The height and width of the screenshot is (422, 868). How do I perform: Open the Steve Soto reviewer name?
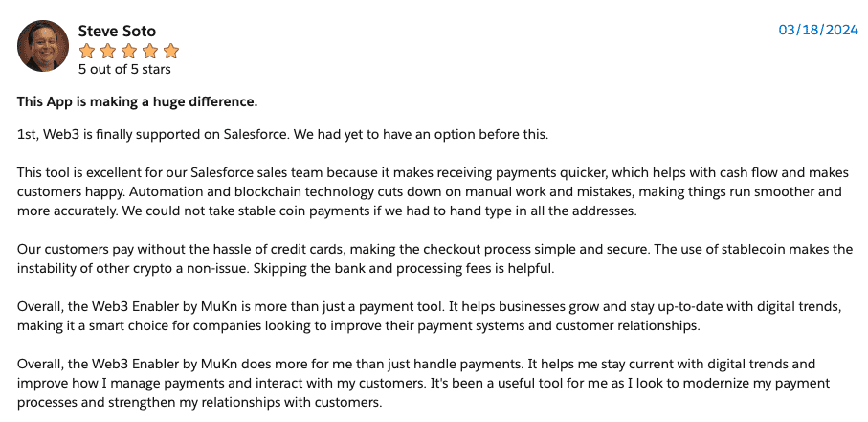coord(117,31)
